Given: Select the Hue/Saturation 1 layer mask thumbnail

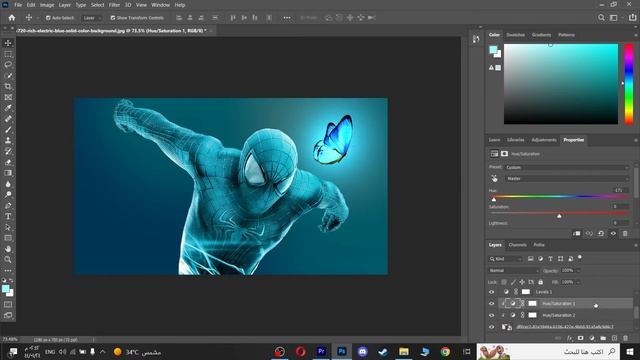Looking at the screenshot, I should (x=532, y=304).
